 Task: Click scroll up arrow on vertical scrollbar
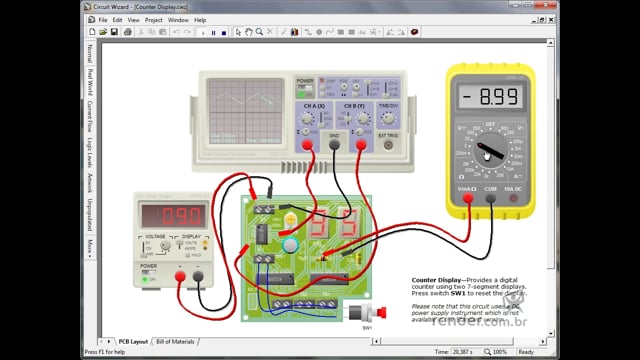551,43
